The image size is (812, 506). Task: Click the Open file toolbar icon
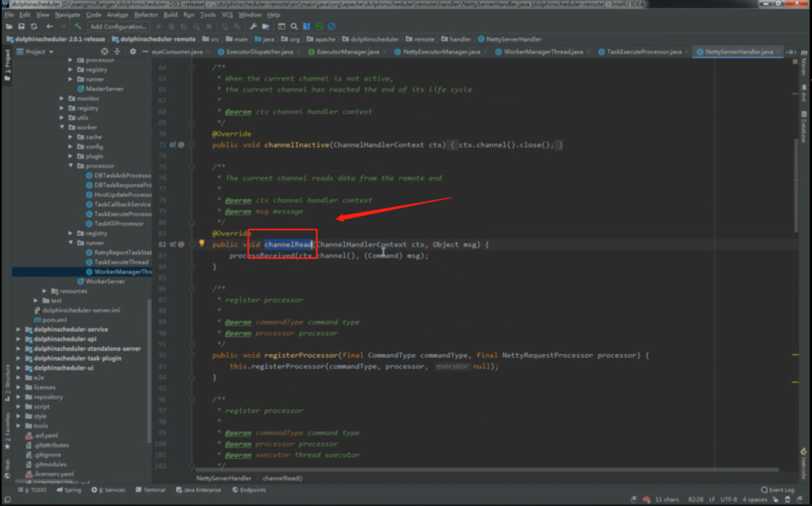9,26
